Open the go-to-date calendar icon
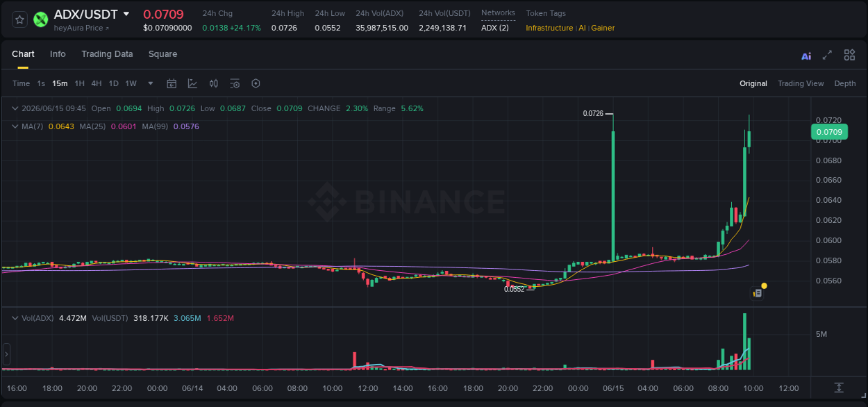The width and height of the screenshot is (868, 407). pos(172,83)
